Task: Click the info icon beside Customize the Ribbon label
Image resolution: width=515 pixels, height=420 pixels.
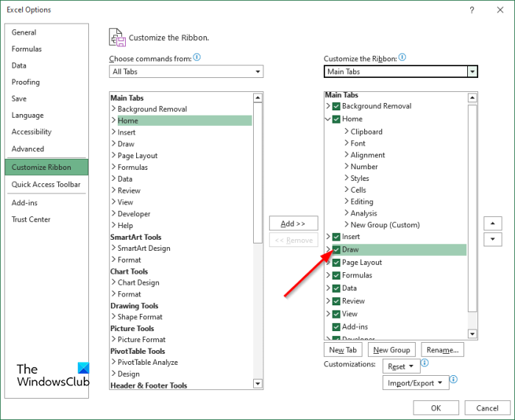Action: pyautogui.click(x=402, y=57)
